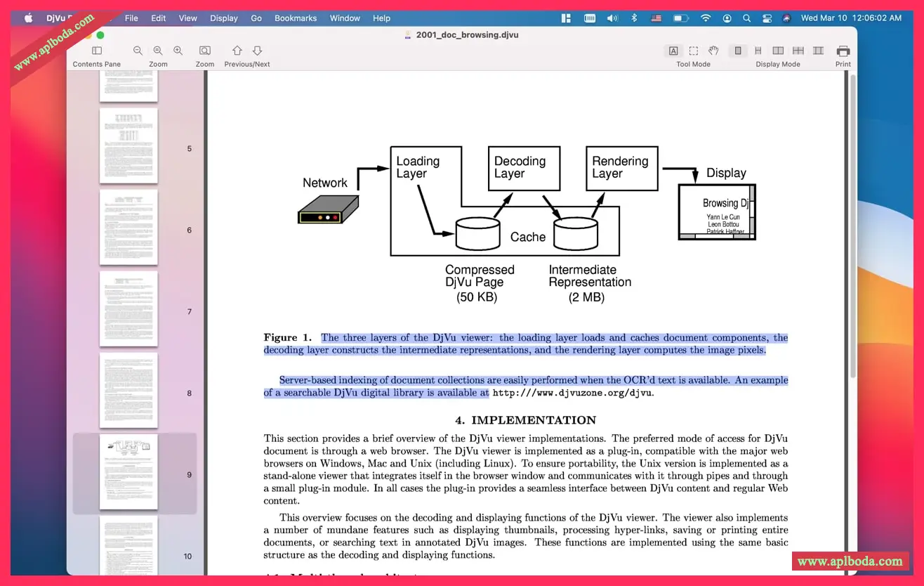This screenshot has width=924, height=586.
Task: Go to next page with down arrow
Action: pos(257,51)
